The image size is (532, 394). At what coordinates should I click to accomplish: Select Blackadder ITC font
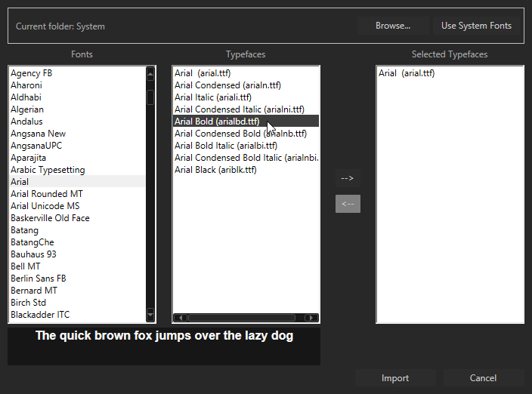pyautogui.click(x=40, y=315)
